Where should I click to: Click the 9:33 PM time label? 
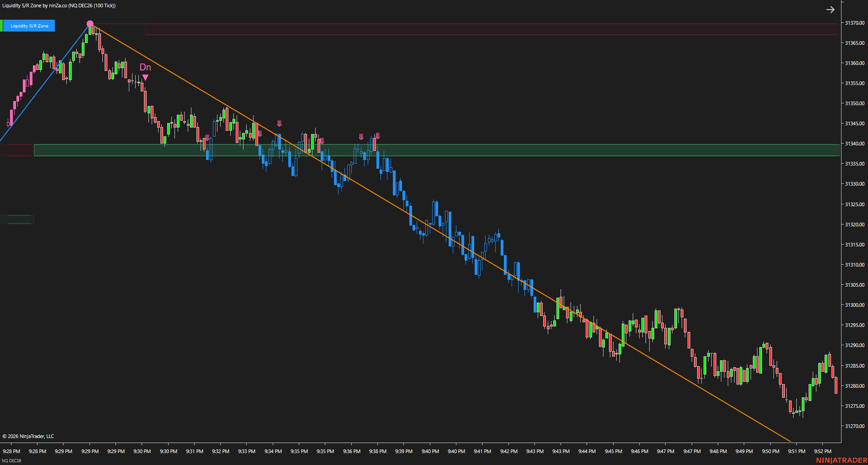tap(247, 451)
